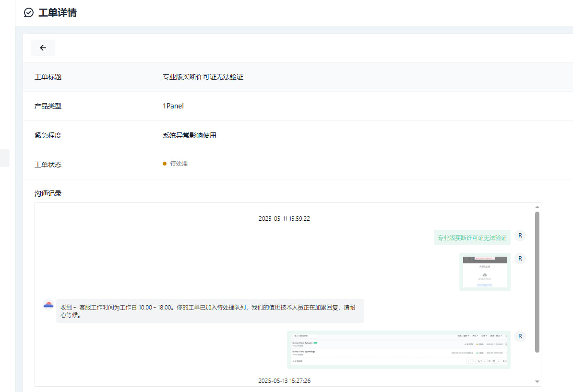Click the 工单详情 page title
573x392 pixels.
click(58, 13)
